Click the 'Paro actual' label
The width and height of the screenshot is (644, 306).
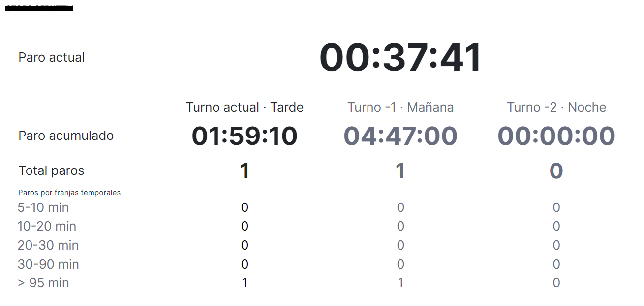point(52,57)
